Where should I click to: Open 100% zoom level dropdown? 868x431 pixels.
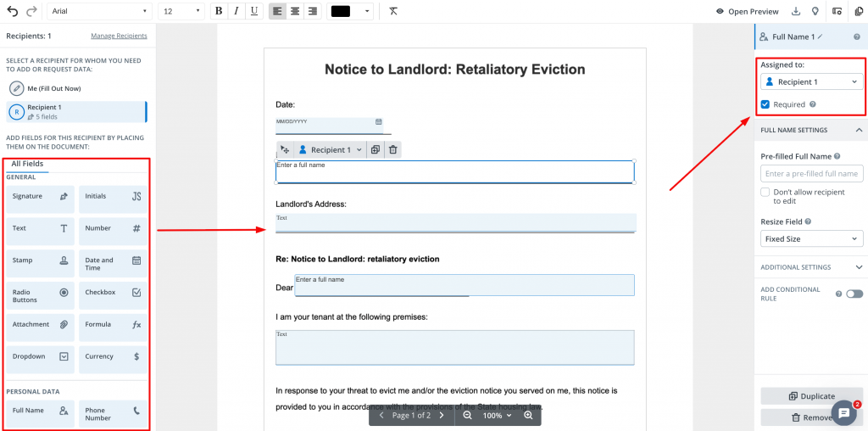(x=497, y=416)
